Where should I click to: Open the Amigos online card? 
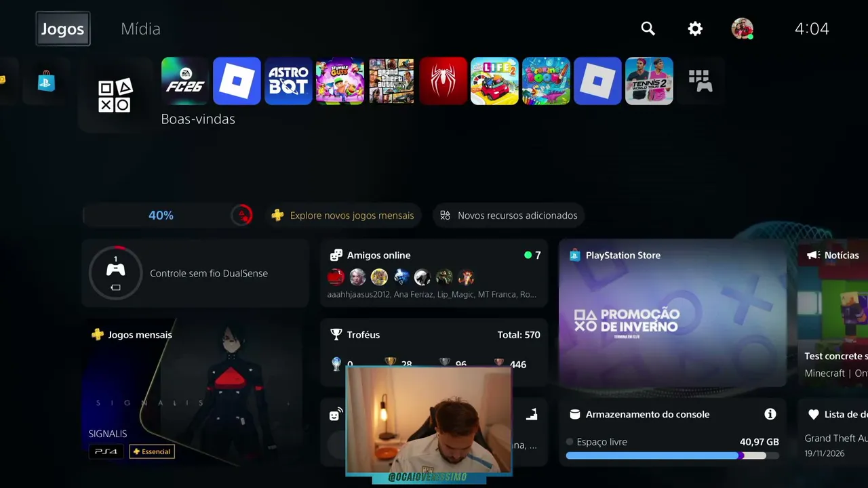434,273
